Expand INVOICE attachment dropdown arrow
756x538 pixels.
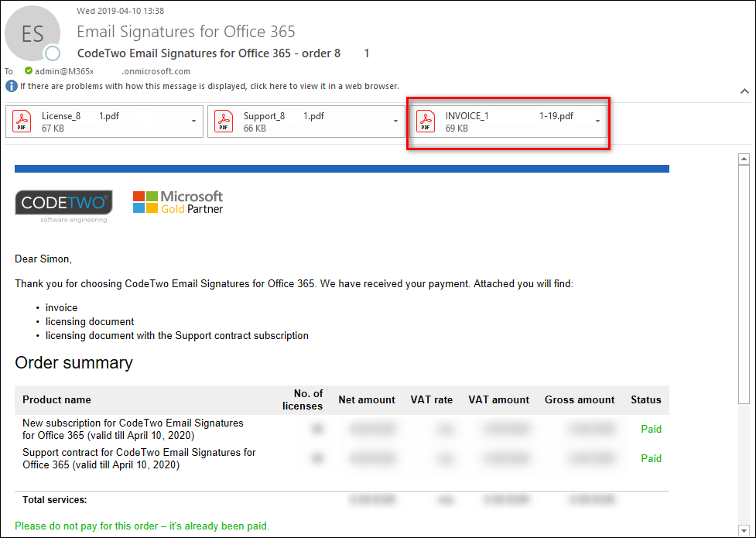pyautogui.click(x=598, y=121)
